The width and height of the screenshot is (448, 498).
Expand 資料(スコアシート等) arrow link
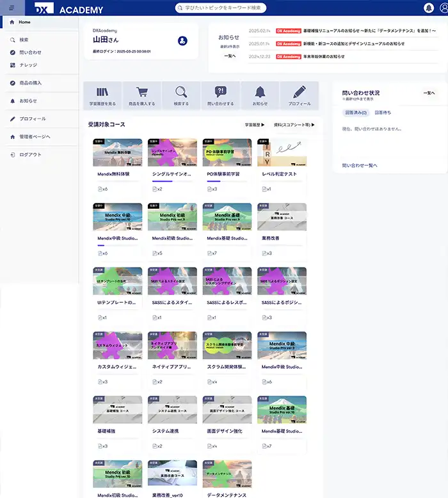(294, 125)
